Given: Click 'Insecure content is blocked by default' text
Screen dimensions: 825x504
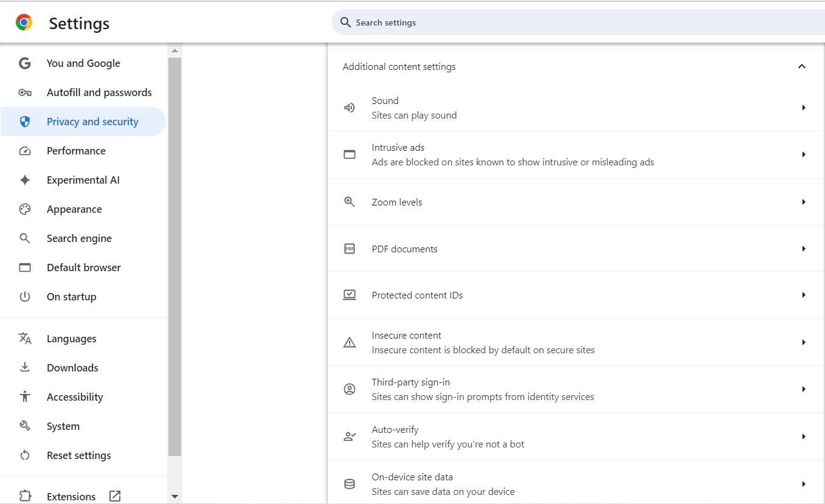Looking at the screenshot, I should click(483, 350).
